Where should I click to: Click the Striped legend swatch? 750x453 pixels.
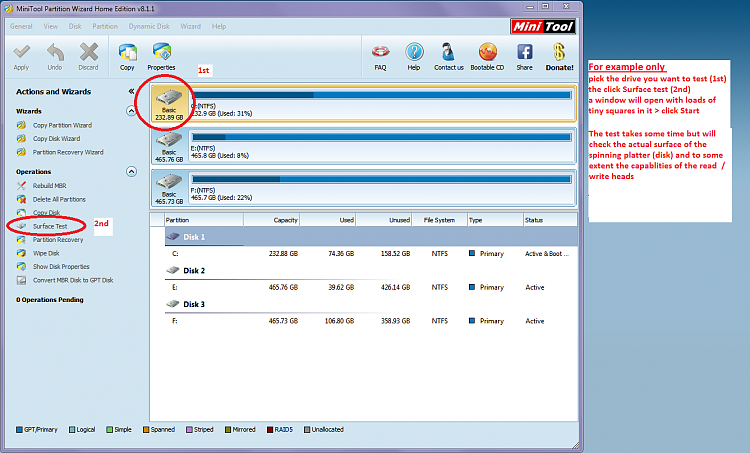(x=189, y=430)
